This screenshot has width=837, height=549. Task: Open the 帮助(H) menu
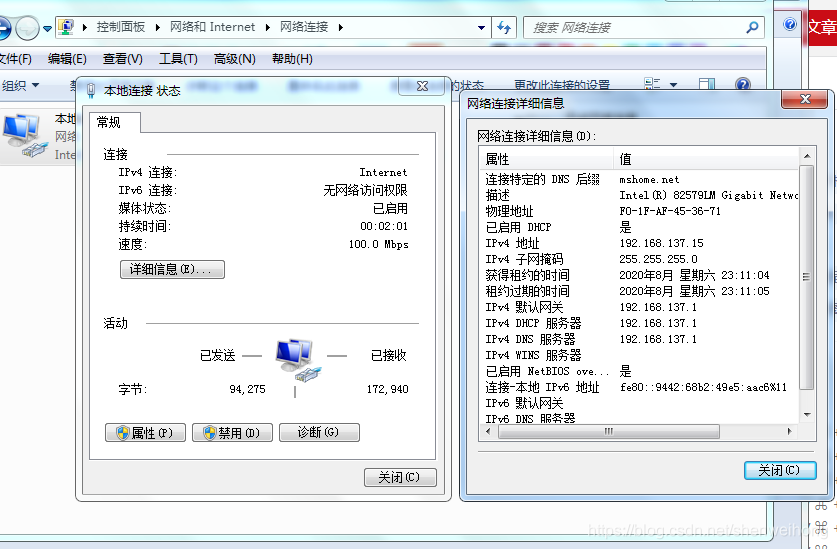click(x=292, y=59)
